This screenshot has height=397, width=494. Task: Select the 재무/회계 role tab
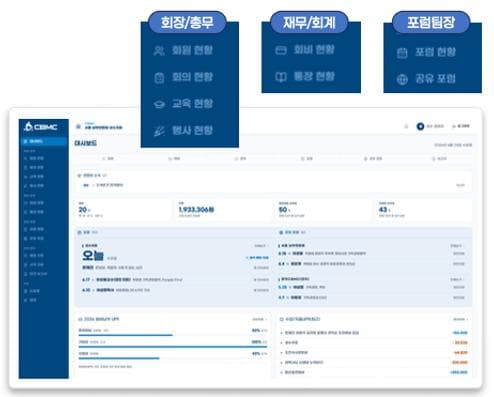309,22
